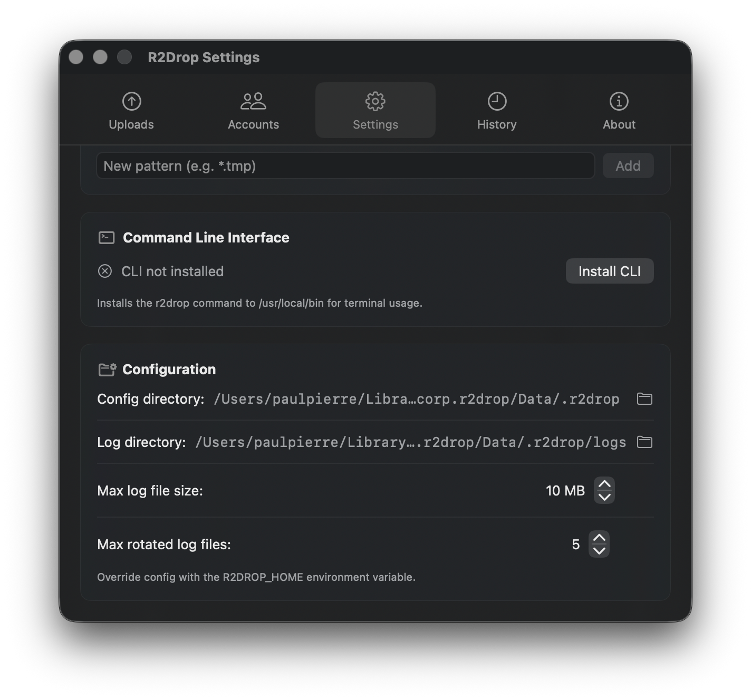The image size is (751, 700).
Task: Click the CLI not installed status icon
Action: [x=105, y=271]
